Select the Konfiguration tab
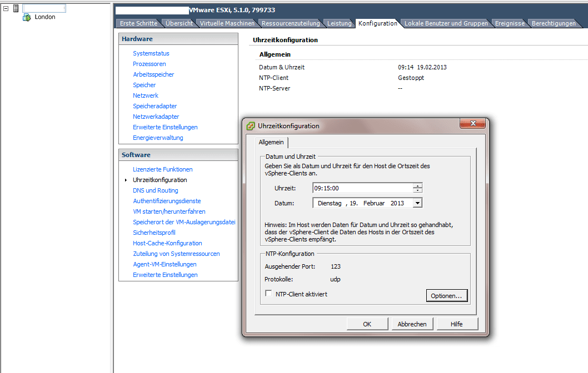 coord(377,23)
